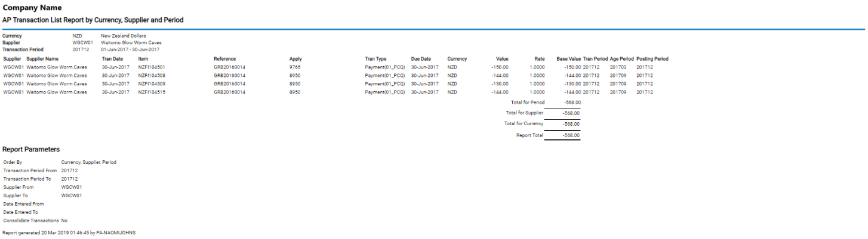
Task: Click the Tran Date column header
Action: [112, 59]
